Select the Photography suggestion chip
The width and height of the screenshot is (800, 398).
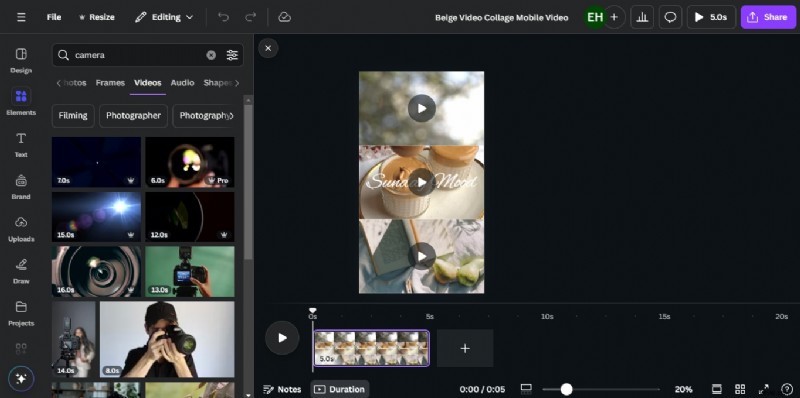click(x=204, y=116)
